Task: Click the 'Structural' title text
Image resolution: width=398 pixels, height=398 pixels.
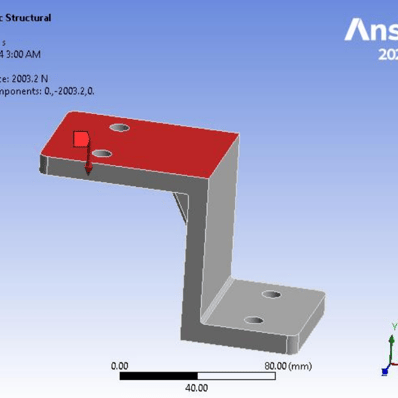Action: (x=28, y=18)
